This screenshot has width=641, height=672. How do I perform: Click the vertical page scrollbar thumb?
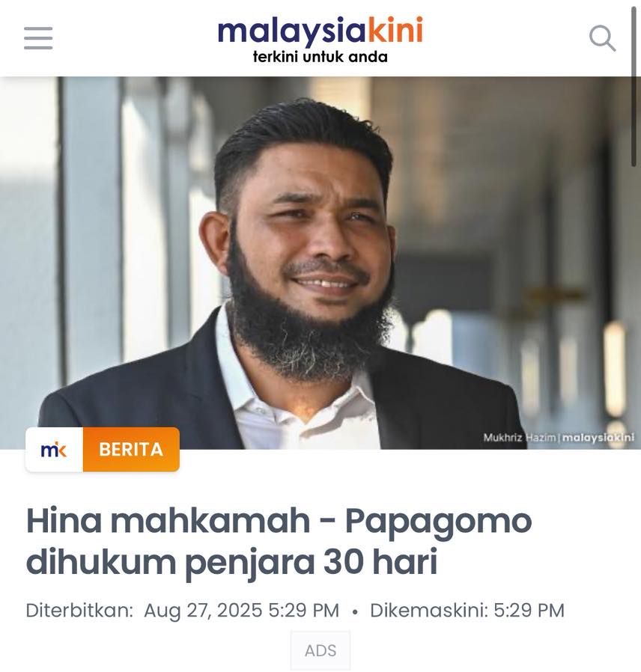pyautogui.click(x=634, y=86)
